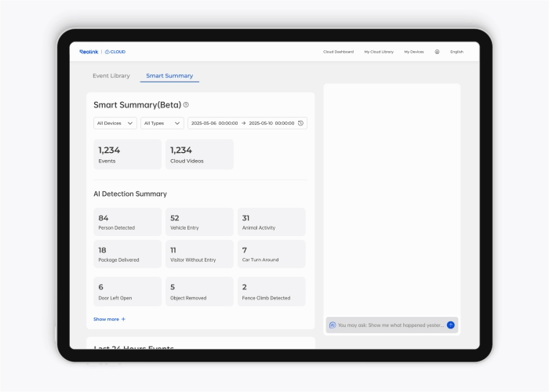Click the AI icon in chat box
549x392 pixels.
click(x=333, y=325)
